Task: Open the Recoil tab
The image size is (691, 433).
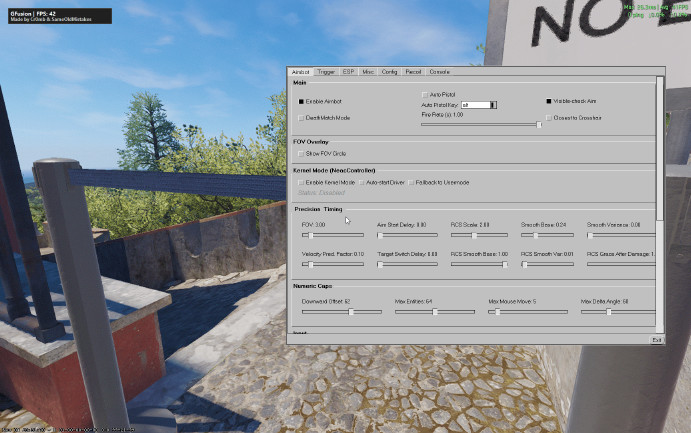Action: pos(414,72)
